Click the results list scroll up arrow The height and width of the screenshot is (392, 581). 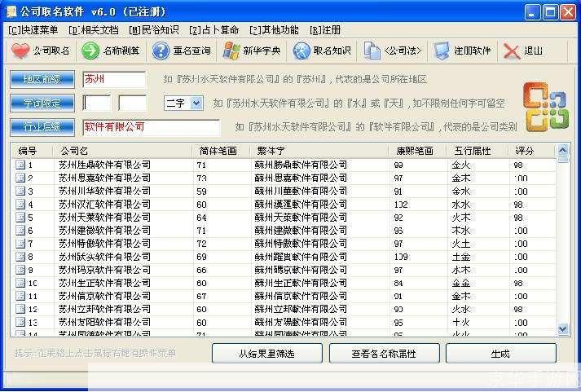(x=563, y=150)
